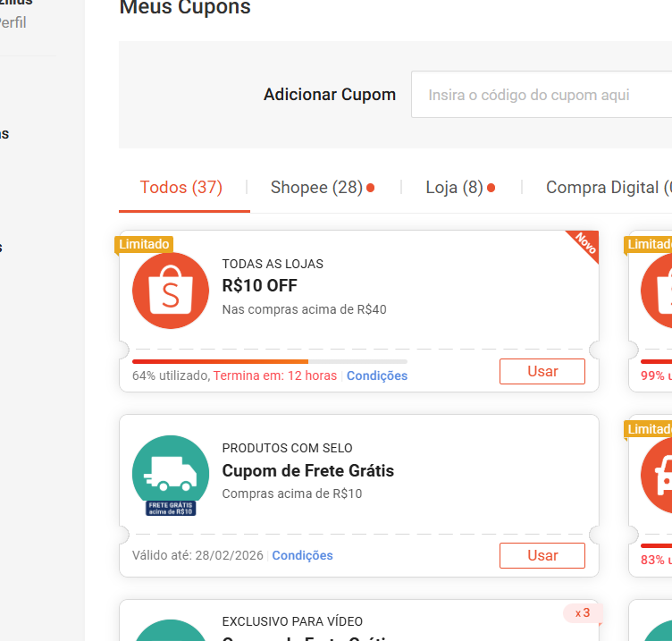Click the x3 quantity badge on the video coupon
The height and width of the screenshot is (641, 672).
(583, 612)
